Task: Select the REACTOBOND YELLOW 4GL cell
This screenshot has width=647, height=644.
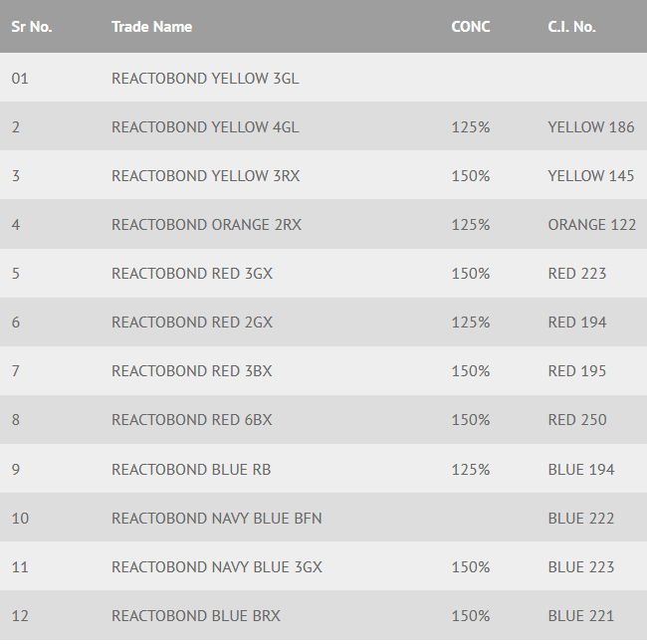Action: tap(205, 127)
